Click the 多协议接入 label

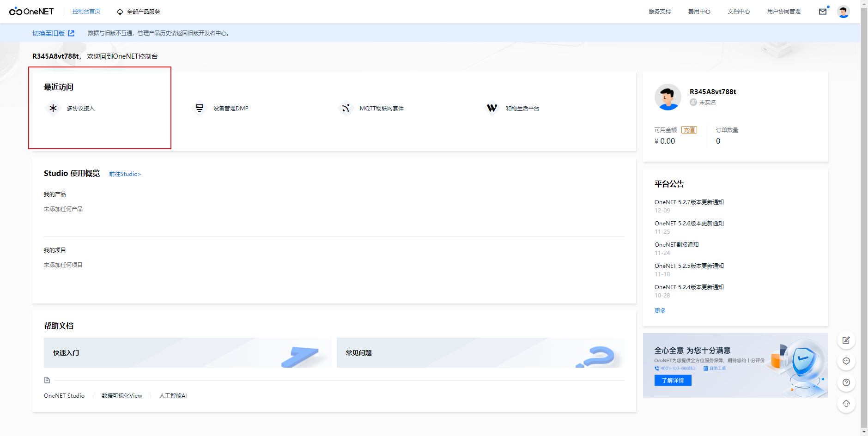(81, 109)
